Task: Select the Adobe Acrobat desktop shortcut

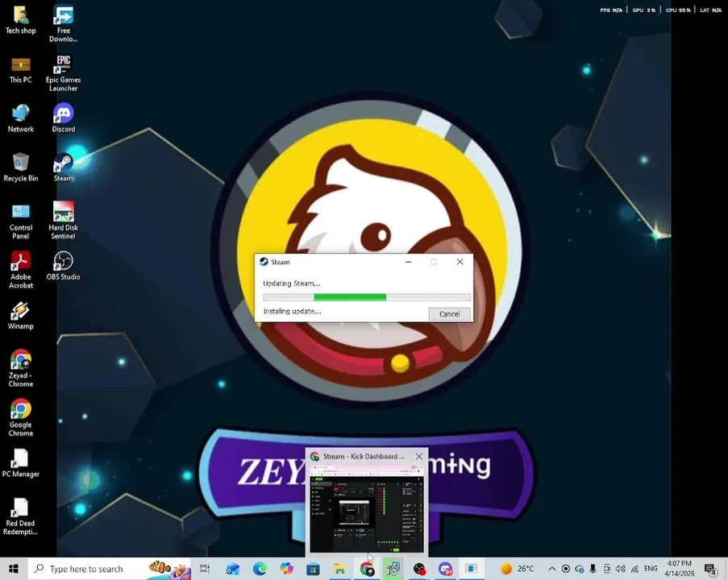Action: [20, 270]
